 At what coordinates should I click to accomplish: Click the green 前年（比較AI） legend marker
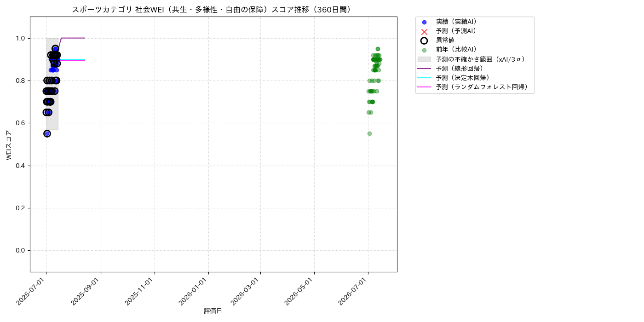pyautogui.click(x=424, y=50)
